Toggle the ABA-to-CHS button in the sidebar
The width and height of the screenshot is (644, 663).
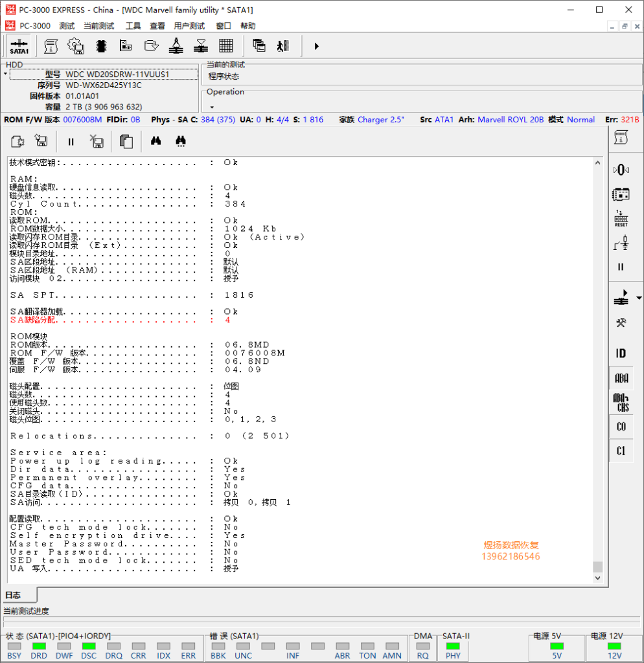pos(621,403)
